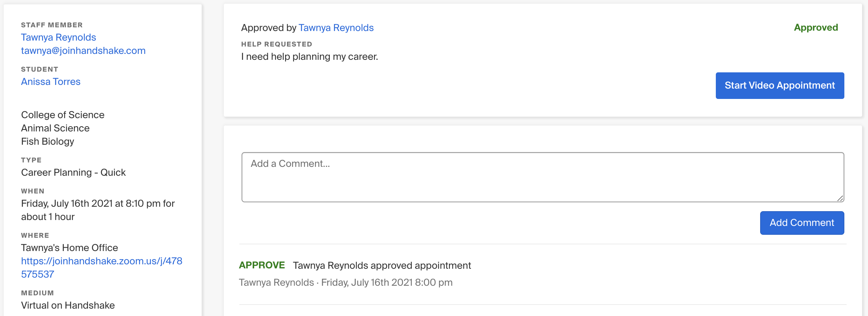Click the green Approved status label

coord(816,28)
